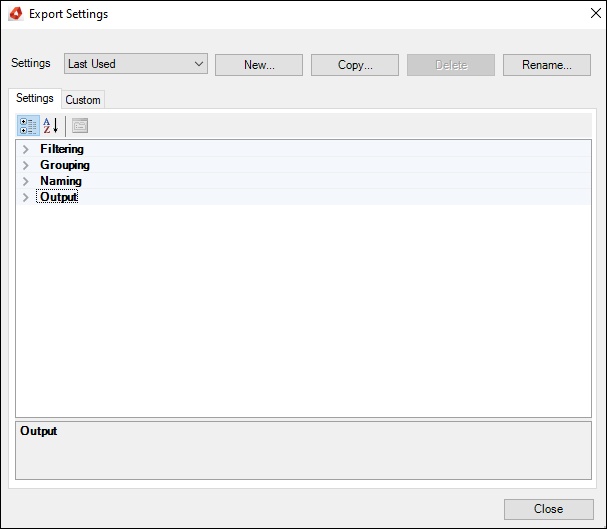
Task: Close the window using the X
Action: (x=596, y=13)
